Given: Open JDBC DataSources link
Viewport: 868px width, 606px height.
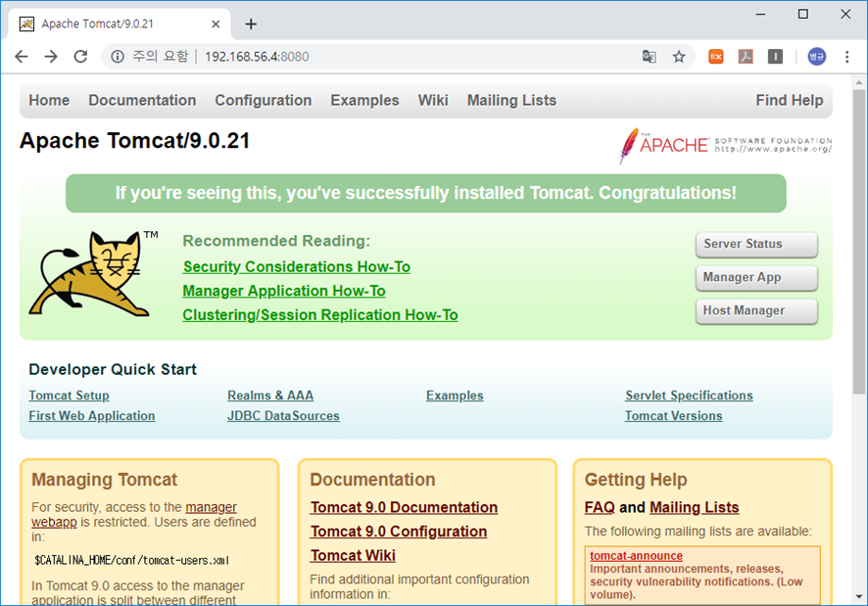Looking at the screenshot, I should (x=283, y=416).
